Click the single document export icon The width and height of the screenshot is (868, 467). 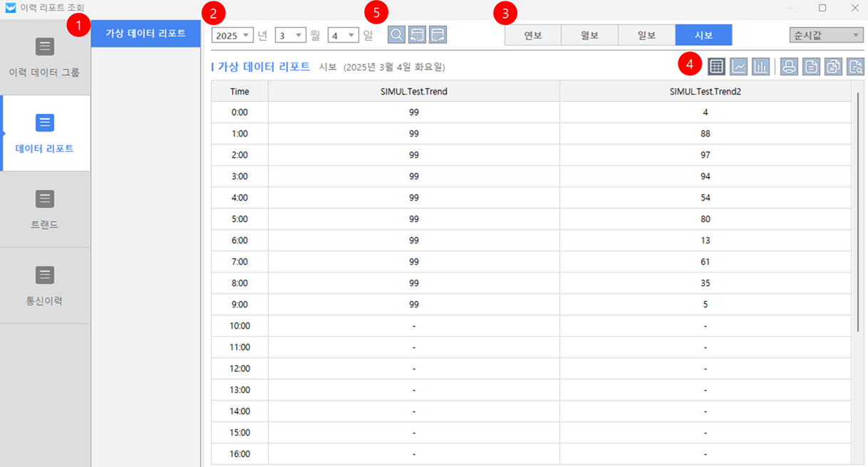coord(811,67)
